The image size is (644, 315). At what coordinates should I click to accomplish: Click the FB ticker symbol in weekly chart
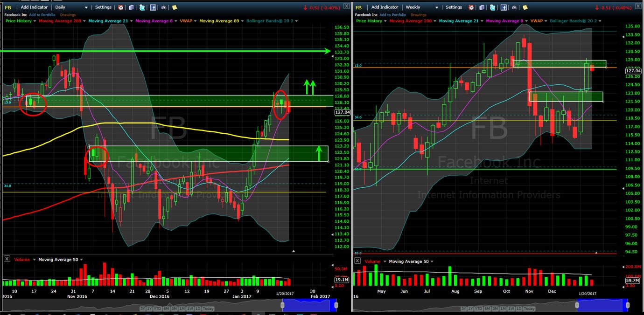[x=359, y=7]
